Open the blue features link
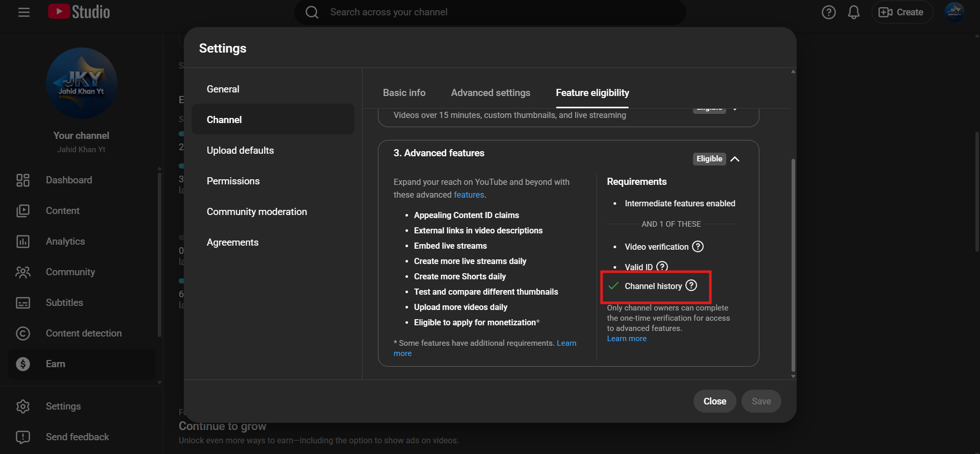Viewport: 980px width, 454px height. click(469, 195)
